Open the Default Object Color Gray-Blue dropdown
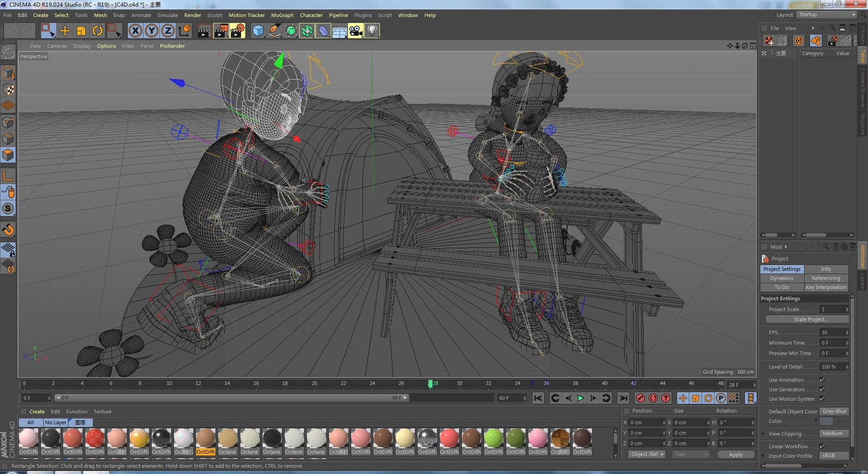Image resolution: width=868 pixels, height=474 pixels. tap(835, 412)
